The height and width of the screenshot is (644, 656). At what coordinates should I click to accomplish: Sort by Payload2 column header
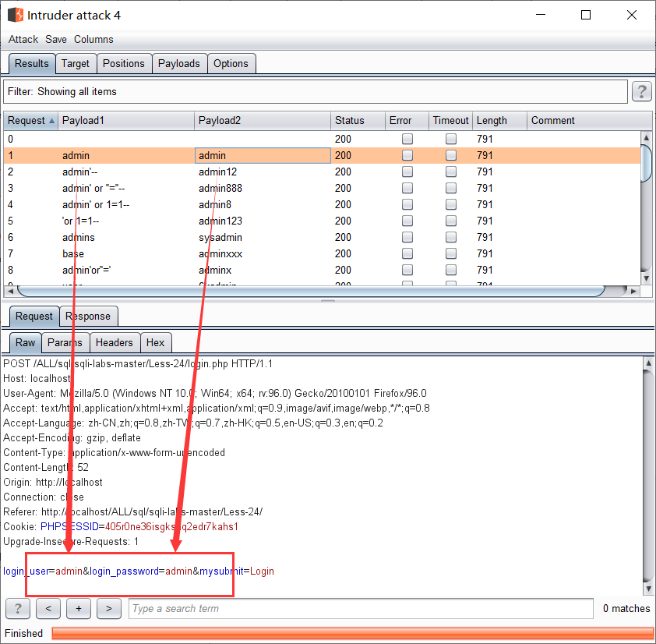263,121
